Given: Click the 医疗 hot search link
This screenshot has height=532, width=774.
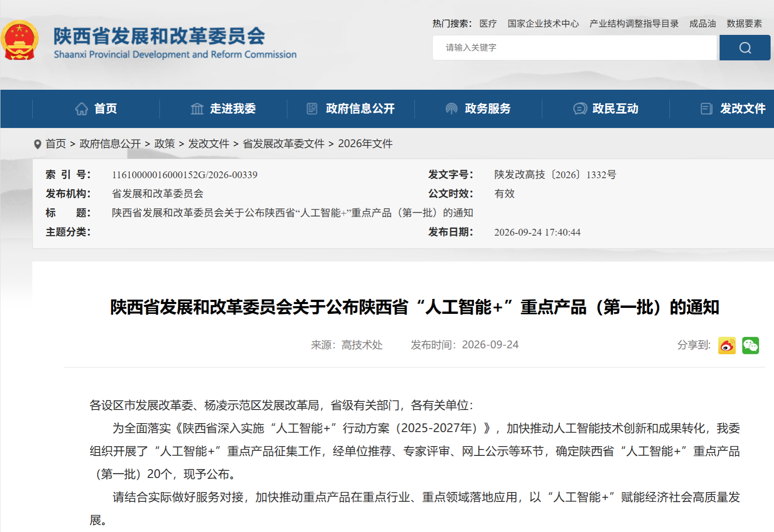Looking at the screenshot, I should tap(488, 23).
